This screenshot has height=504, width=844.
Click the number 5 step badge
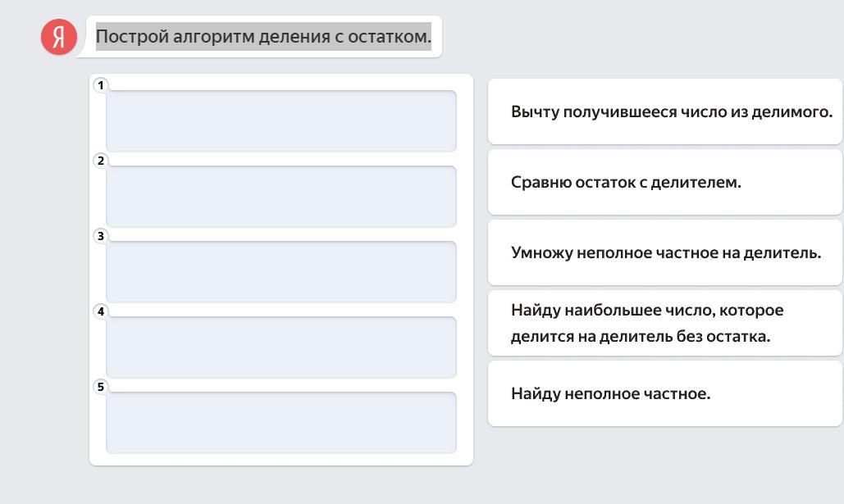coord(101,387)
